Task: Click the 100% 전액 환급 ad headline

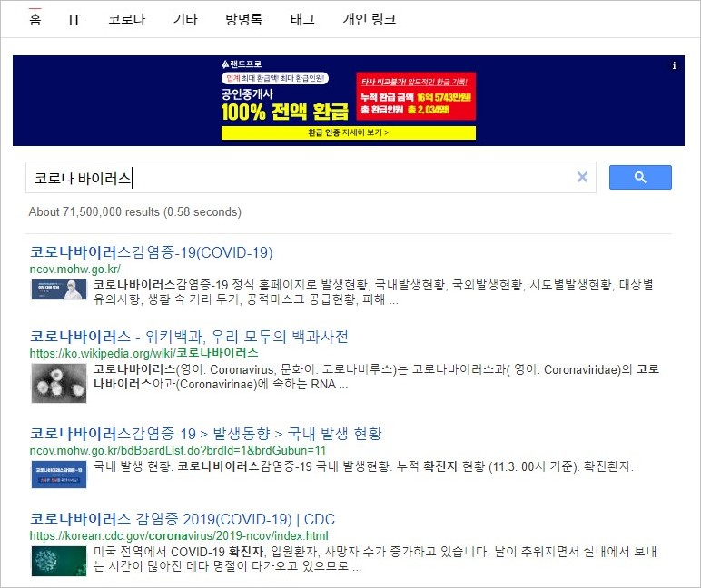Action: pyautogui.click(x=285, y=112)
